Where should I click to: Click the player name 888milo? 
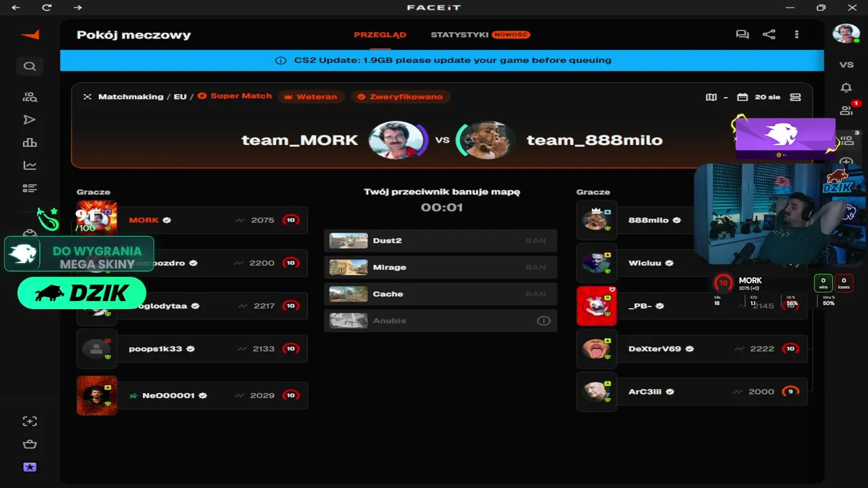click(648, 220)
